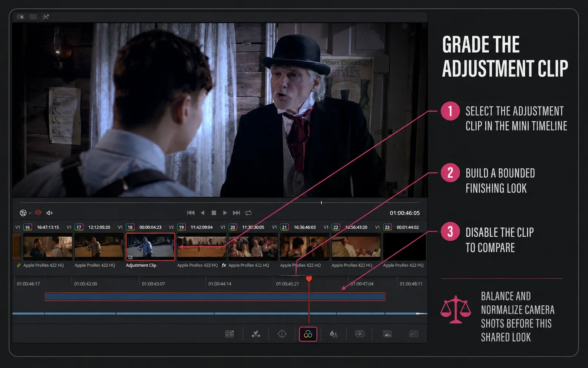Select clip 20 thumbnail

point(253,247)
